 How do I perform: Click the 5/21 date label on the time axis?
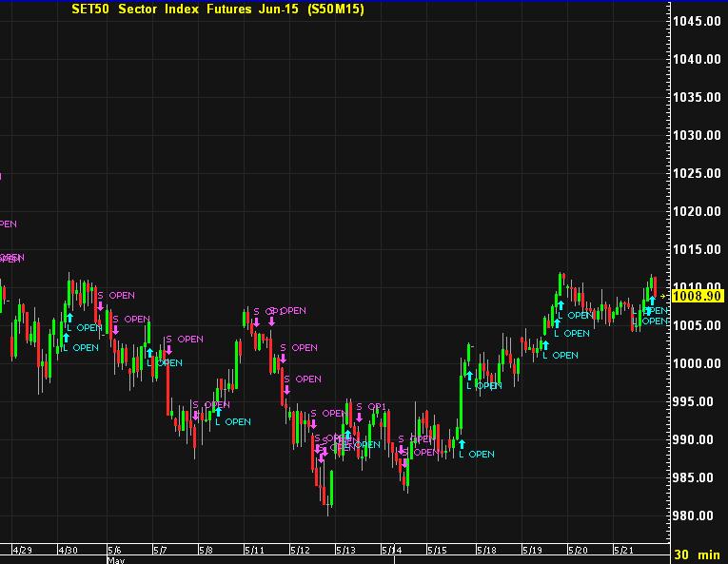click(624, 550)
